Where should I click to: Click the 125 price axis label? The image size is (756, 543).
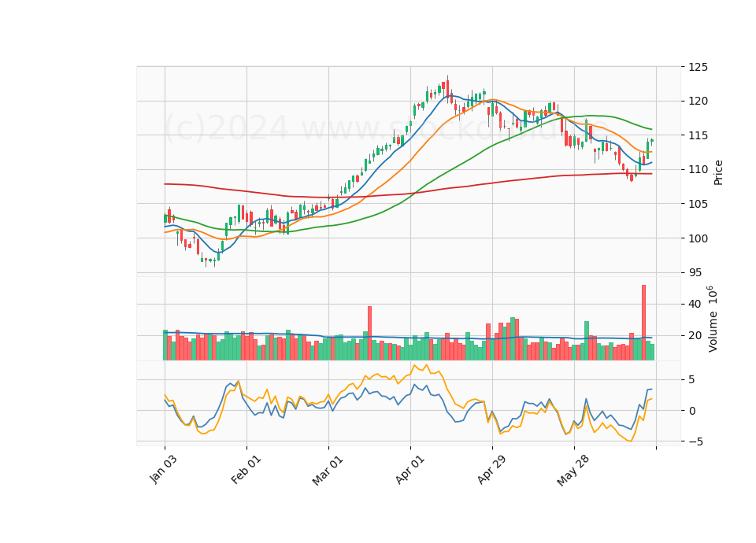click(699, 67)
